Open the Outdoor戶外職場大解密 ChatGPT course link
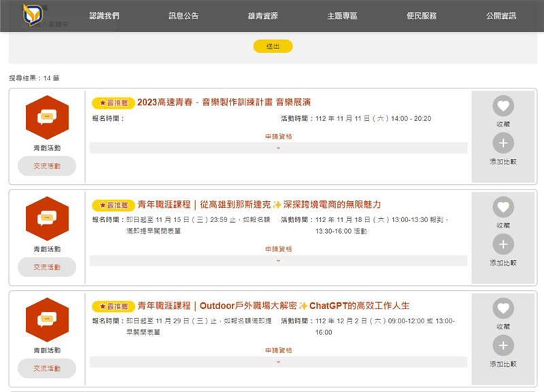The height and width of the screenshot is (392, 544). (x=273, y=306)
